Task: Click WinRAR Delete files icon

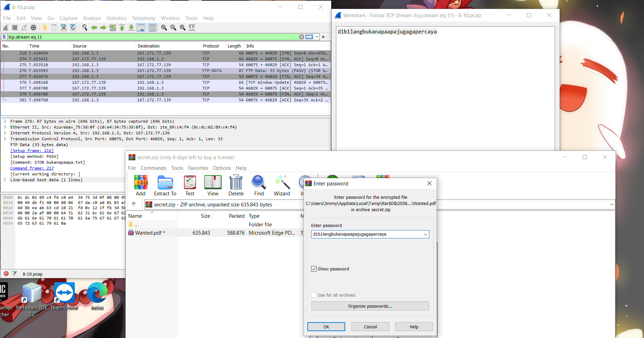Action: point(236,185)
